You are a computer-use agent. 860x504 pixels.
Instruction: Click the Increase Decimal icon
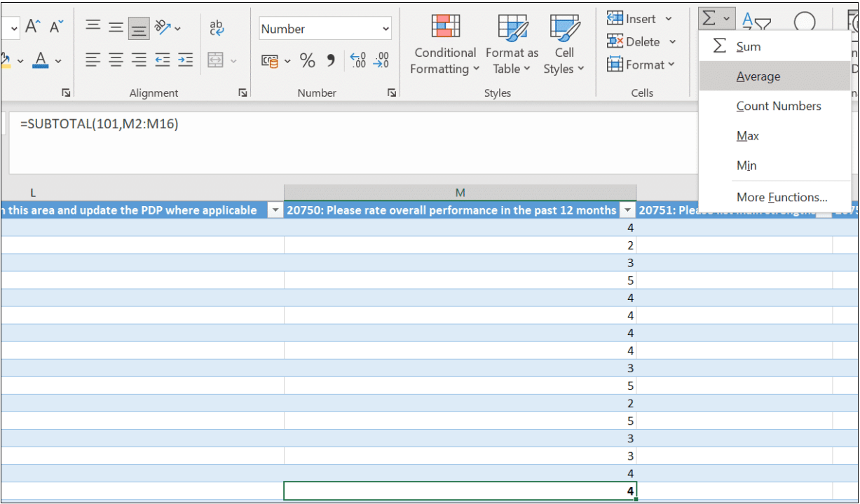(x=357, y=61)
